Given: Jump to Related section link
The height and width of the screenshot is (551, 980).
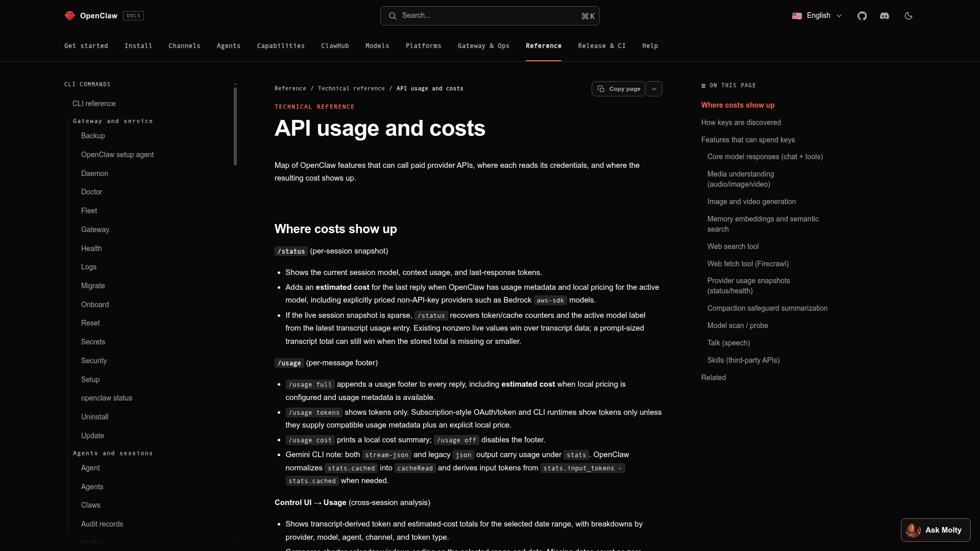Looking at the screenshot, I should click(714, 378).
